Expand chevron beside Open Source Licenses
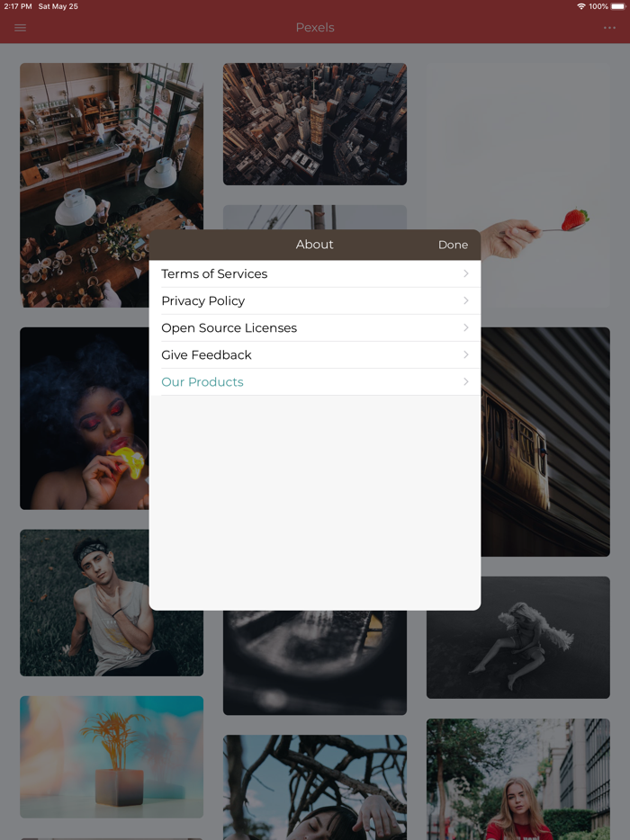630x840 pixels. tap(466, 327)
